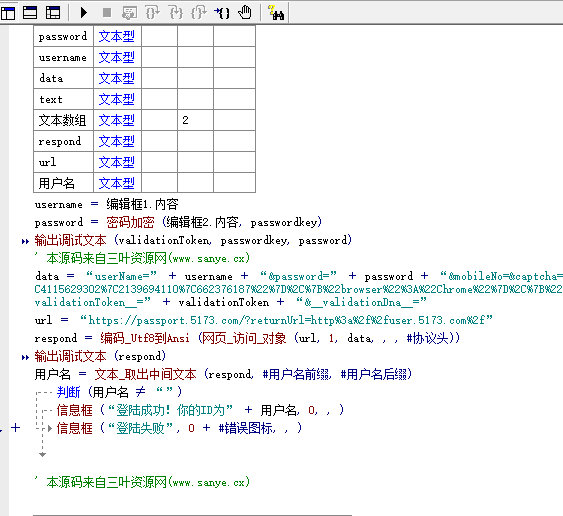Click “&__validationDna__=” string literal
Image resolution: width=563 pixels, height=516 pixels.
(361, 302)
